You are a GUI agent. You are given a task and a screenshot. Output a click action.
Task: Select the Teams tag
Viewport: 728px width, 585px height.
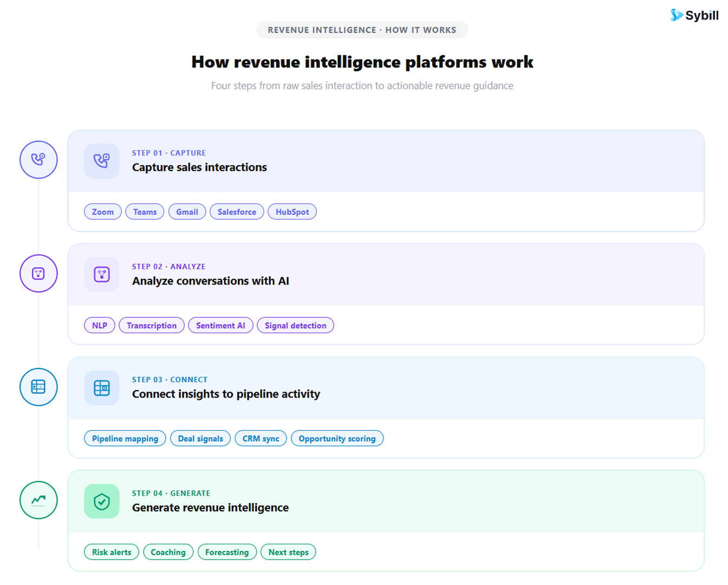145,212
